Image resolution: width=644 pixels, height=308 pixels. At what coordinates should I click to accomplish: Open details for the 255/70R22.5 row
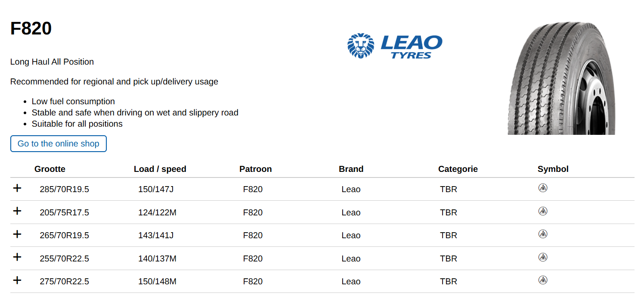17,257
